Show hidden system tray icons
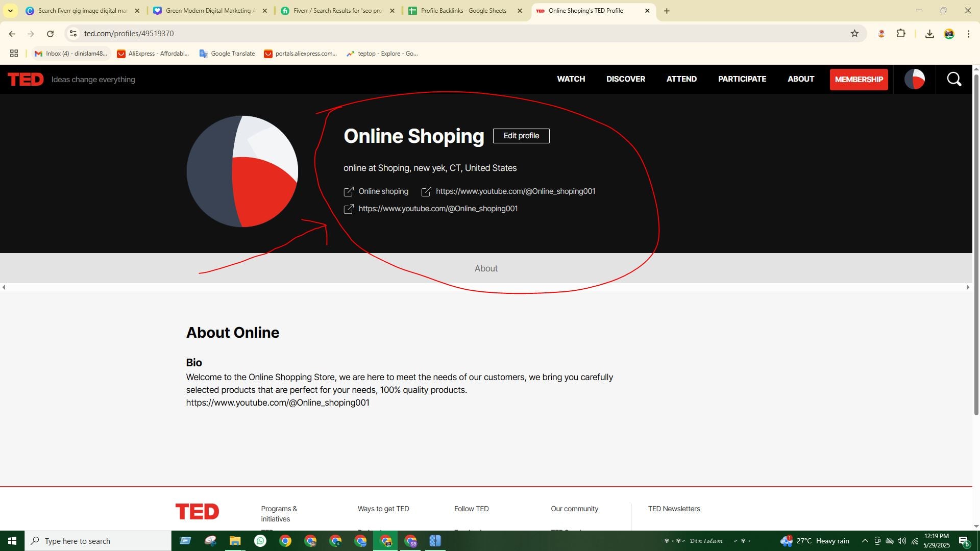980x551 pixels. coord(865,541)
